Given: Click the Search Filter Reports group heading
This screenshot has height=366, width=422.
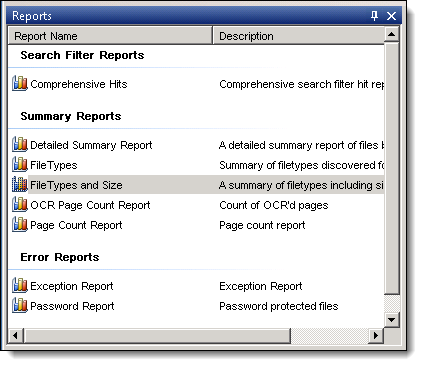Looking at the screenshot, I should (82, 55).
